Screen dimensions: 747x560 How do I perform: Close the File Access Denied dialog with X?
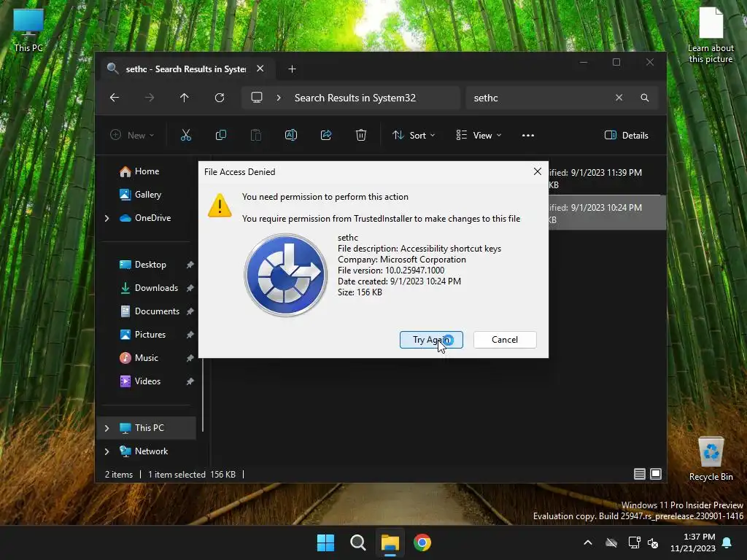[538, 171]
